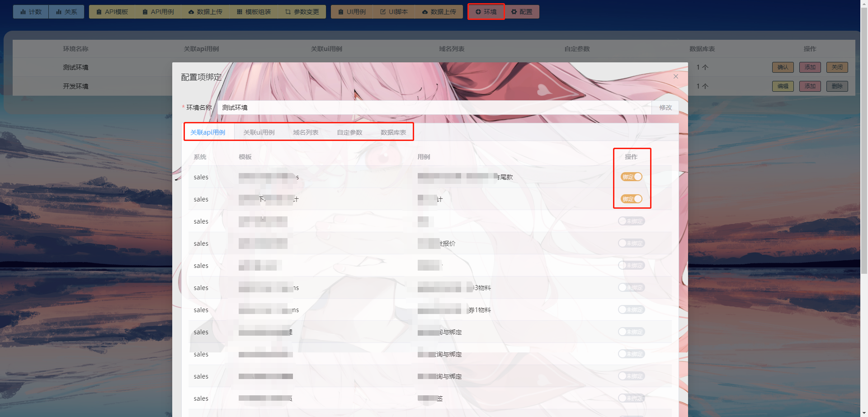Select 测试环境 in the background table
The image size is (868, 417).
(x=75, y=67)
